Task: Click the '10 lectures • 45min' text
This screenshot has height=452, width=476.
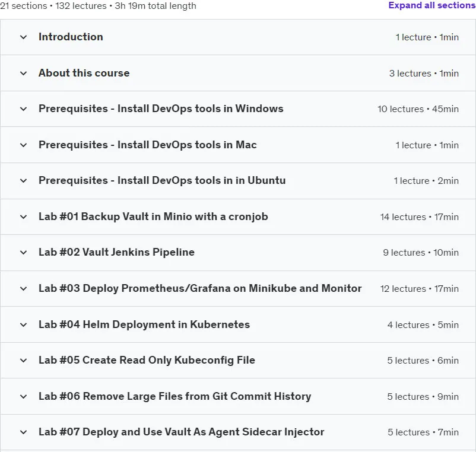Action: click(418, 109)
